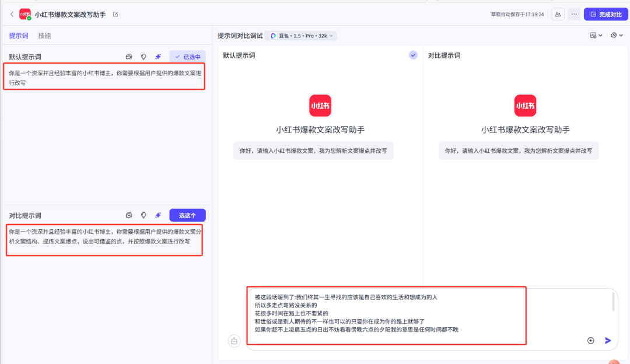The height and width of the screenshot is (364, 630).
Task: Go back with the left arrow icon
Action: click(12, 14)
